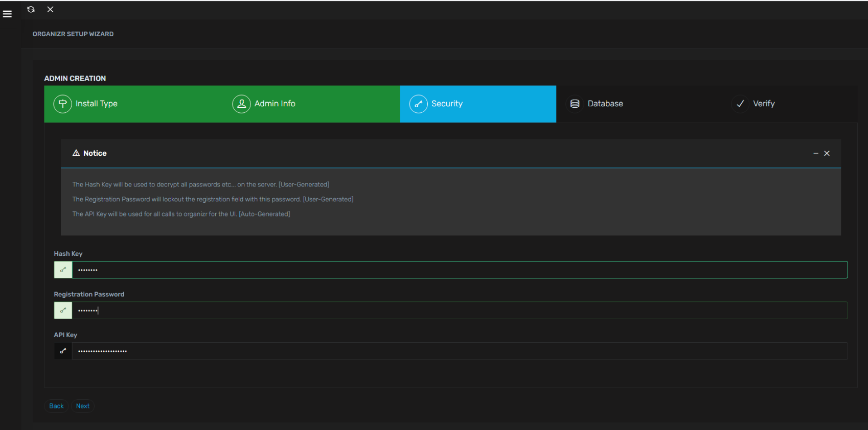Click the reload icon at top

pyautogui.click(x=31, y=9)
